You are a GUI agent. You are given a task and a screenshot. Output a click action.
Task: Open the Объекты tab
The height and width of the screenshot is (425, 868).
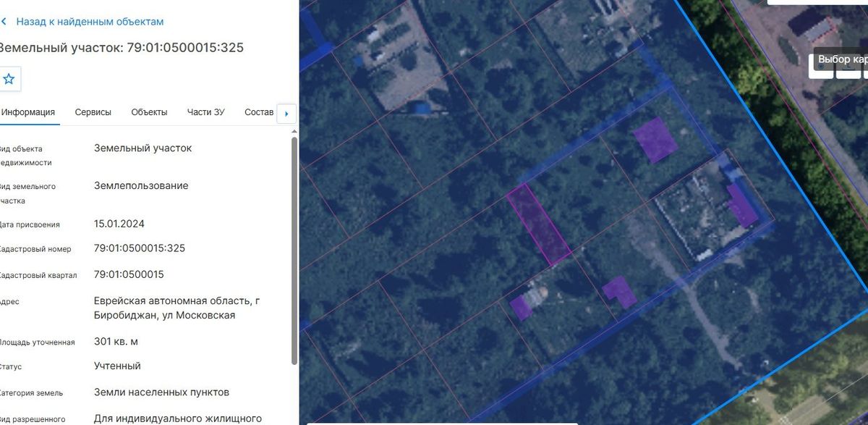[149, 112]
